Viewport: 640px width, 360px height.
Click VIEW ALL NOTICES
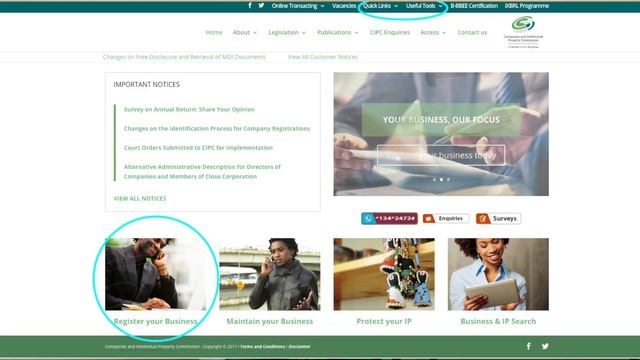[x=140, y=198]
